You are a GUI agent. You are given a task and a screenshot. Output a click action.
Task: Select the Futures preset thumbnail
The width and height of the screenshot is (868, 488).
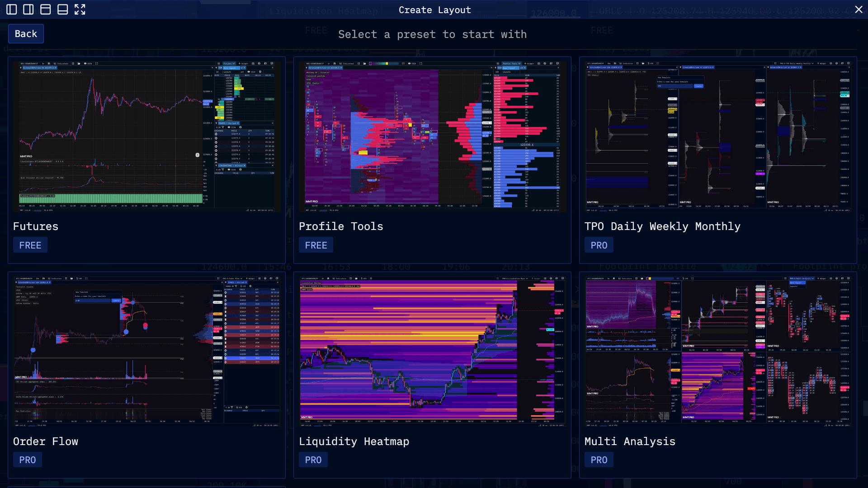[x=146, y=136]
